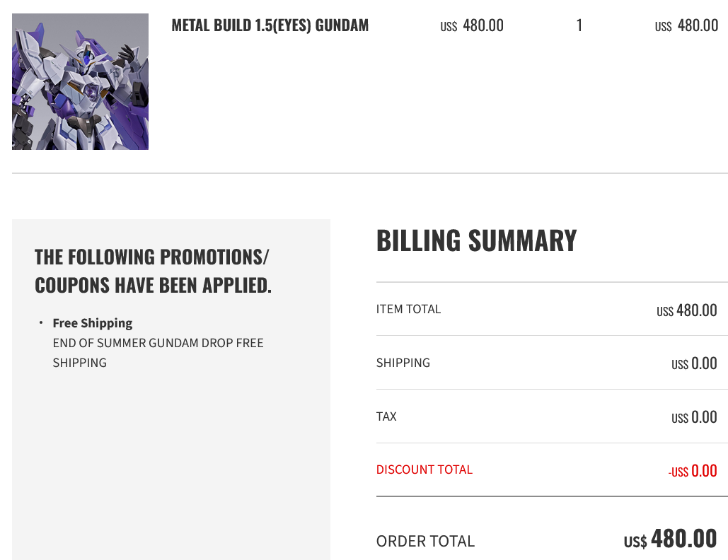728x560 pixels.
Task: Select the ITEM TOTAL label
Action: point(408,309)
